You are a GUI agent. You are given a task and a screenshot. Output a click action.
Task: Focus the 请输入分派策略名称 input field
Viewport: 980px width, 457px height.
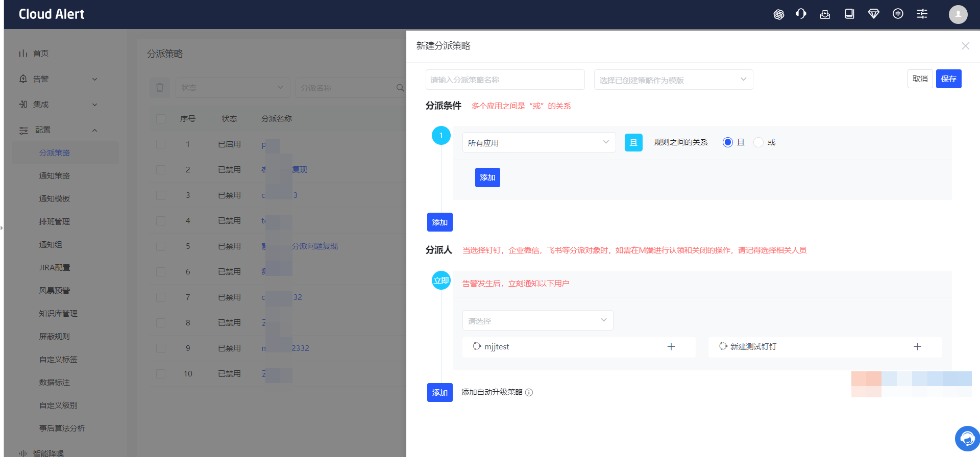[x=505, y=80]
